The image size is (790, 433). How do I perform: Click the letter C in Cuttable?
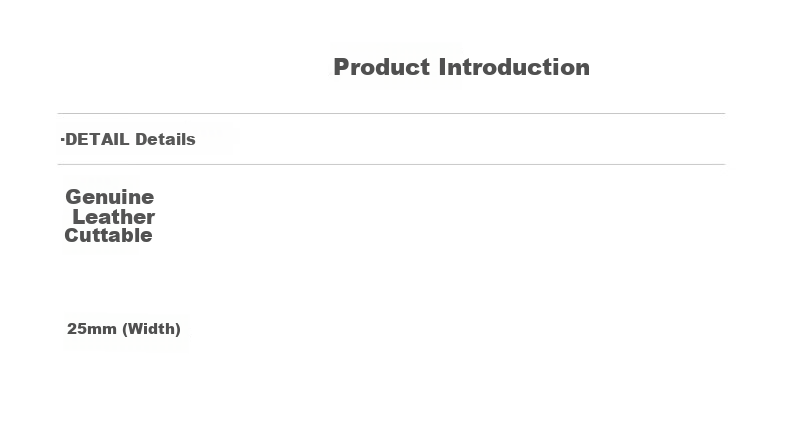[x=72, y=235]
